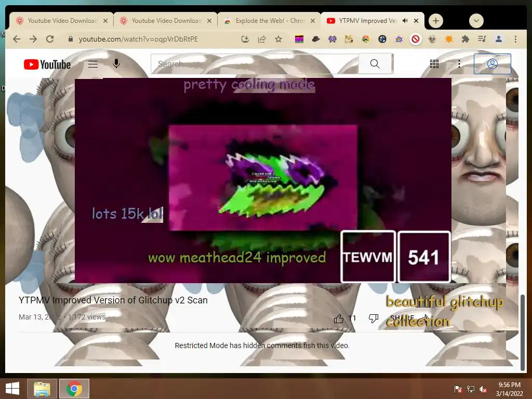Open the tab search dropdown chevron
Screen dimensions: 532x399
476,21
